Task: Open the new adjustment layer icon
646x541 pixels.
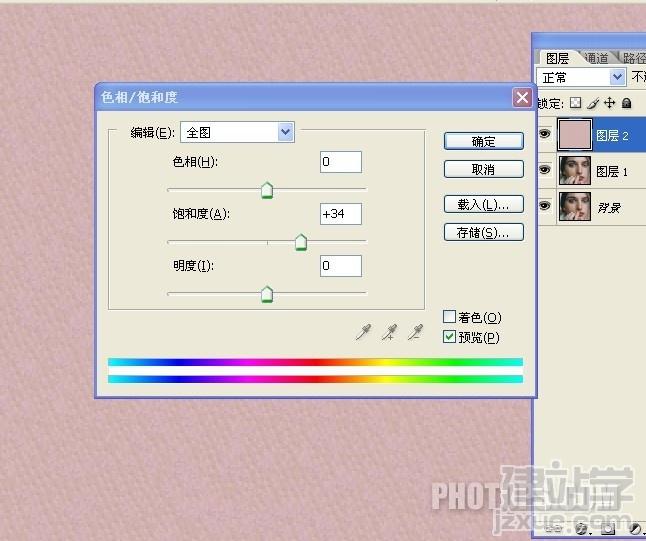Action: (x=636, y=528)
